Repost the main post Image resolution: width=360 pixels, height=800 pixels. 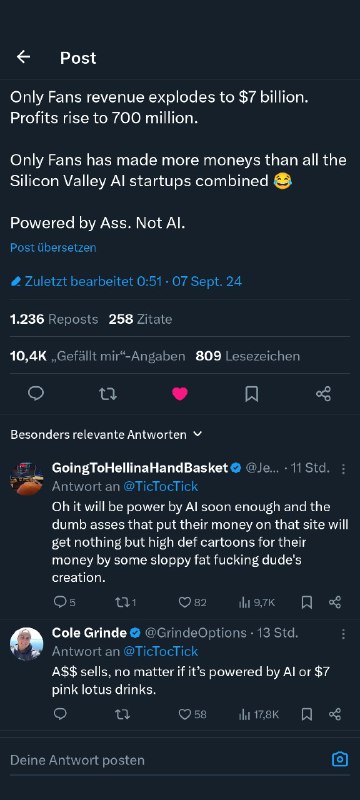click(x=108, y=394)
